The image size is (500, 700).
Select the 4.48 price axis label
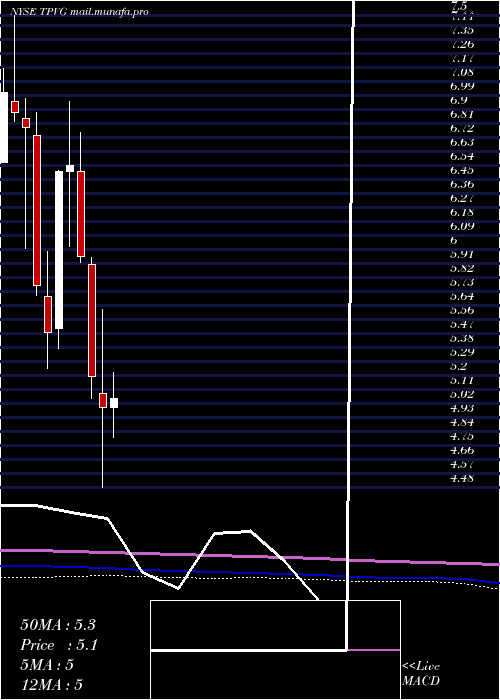462,478
